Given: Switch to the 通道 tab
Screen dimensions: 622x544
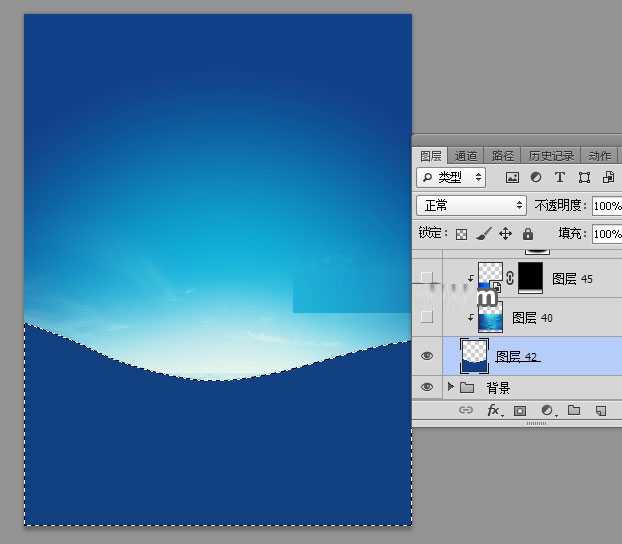Looking at the screenshot, I should pos(466,156).
